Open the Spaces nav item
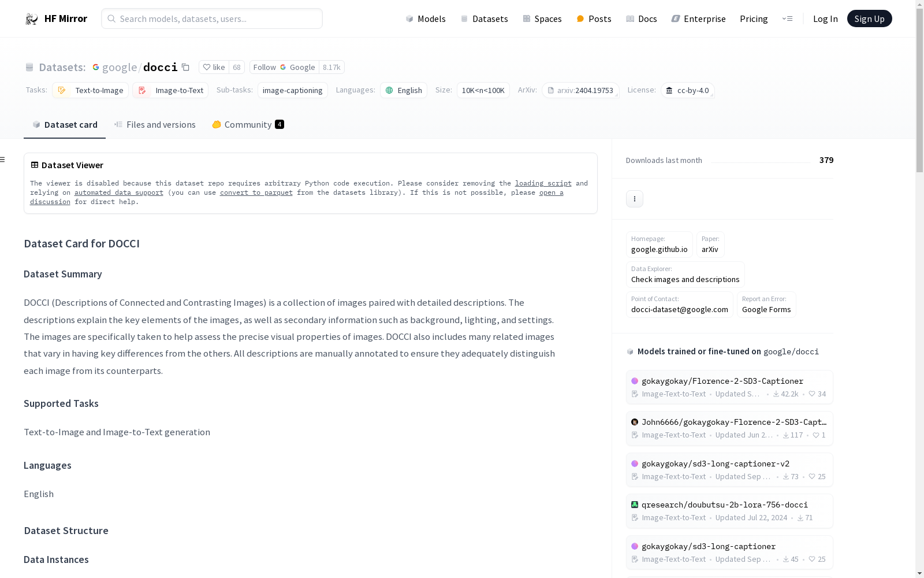Viewport: 924px width, 578px height. [542, 18]
